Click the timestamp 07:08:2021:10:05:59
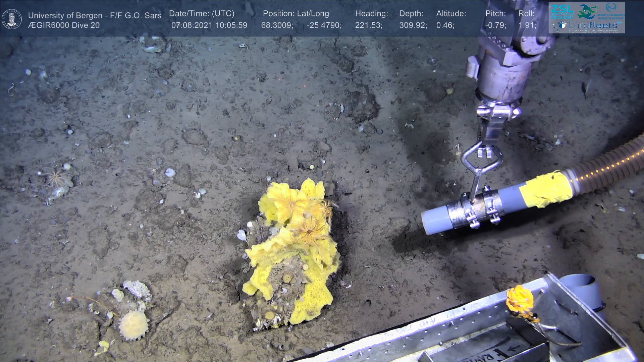Image resolution: width=644 pixels, height=362 pixels. [209, 25]
